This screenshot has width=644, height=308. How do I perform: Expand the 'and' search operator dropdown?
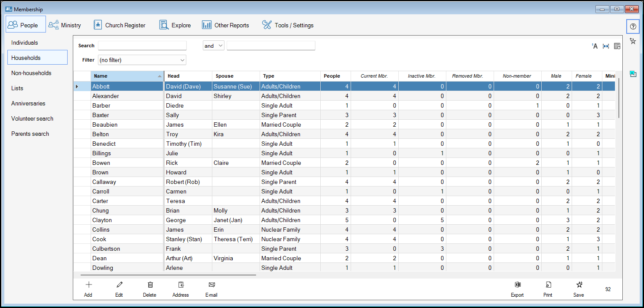(x=213, y=46)
